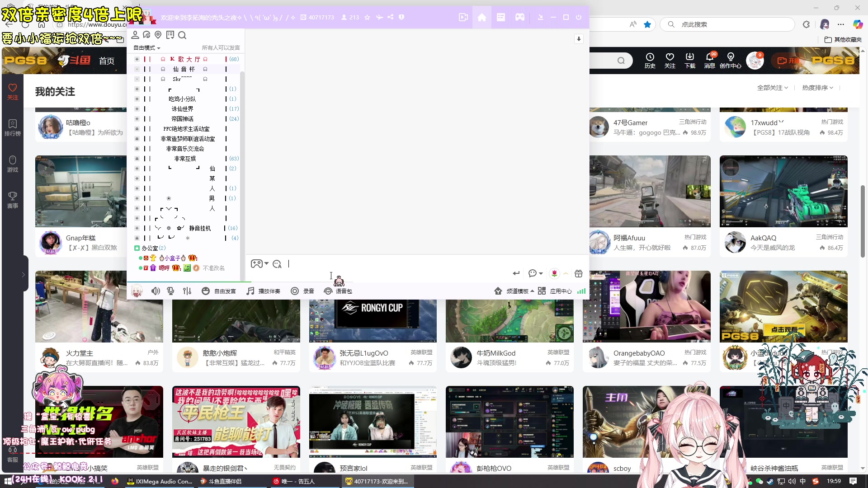This screenshot has width=868, height=488.
Task: Toggle the YY microphone mute icon
Action: pos(170,291)
